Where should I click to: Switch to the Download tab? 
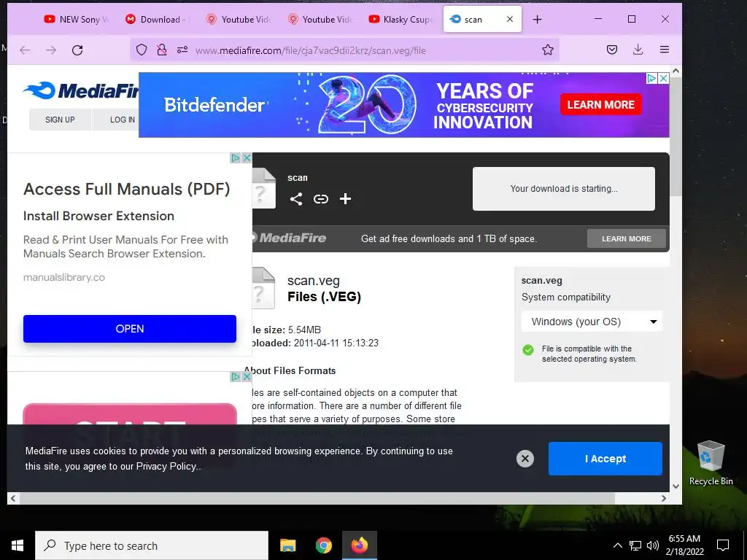[157, 19]
